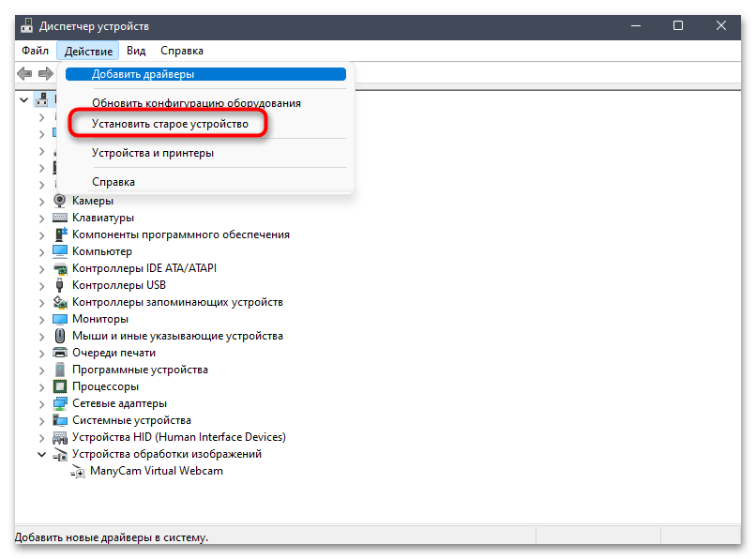Expand the Системные устройства category
Image resolution: width=756 pixels, height=559 pixels.
tap(41, 420)
